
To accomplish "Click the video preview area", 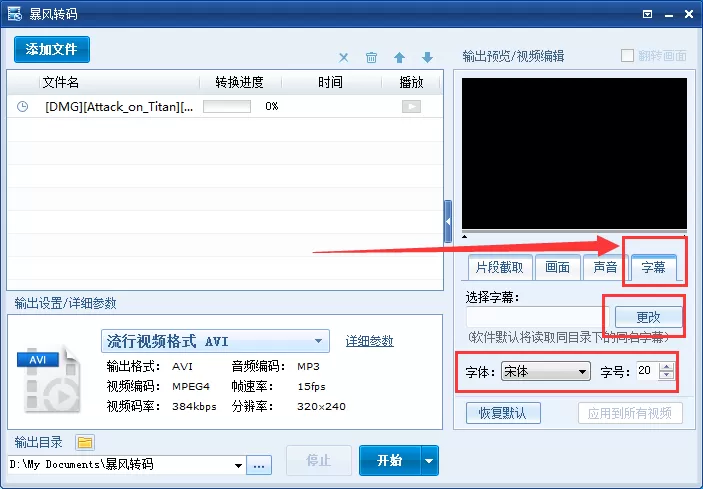I will 574,153.
